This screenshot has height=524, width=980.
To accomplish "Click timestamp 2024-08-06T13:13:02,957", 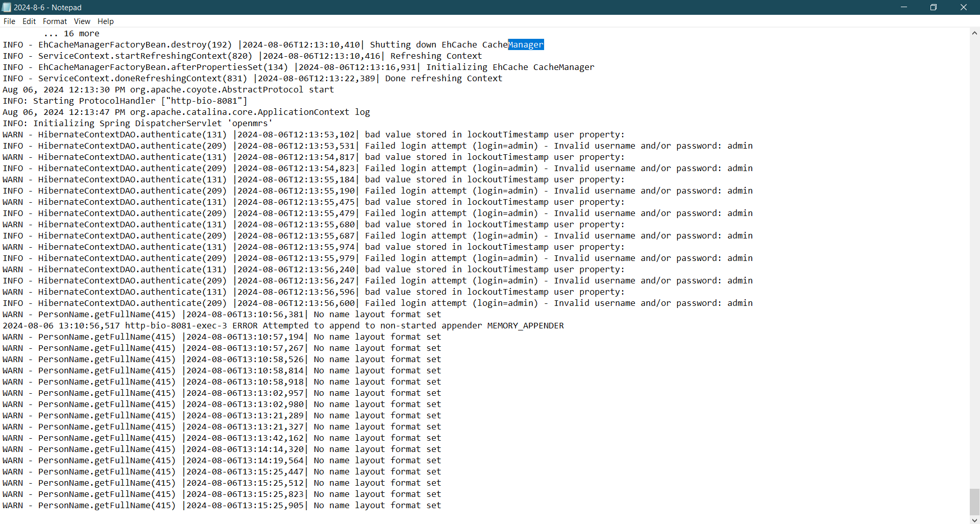I will tap(245, 393).
